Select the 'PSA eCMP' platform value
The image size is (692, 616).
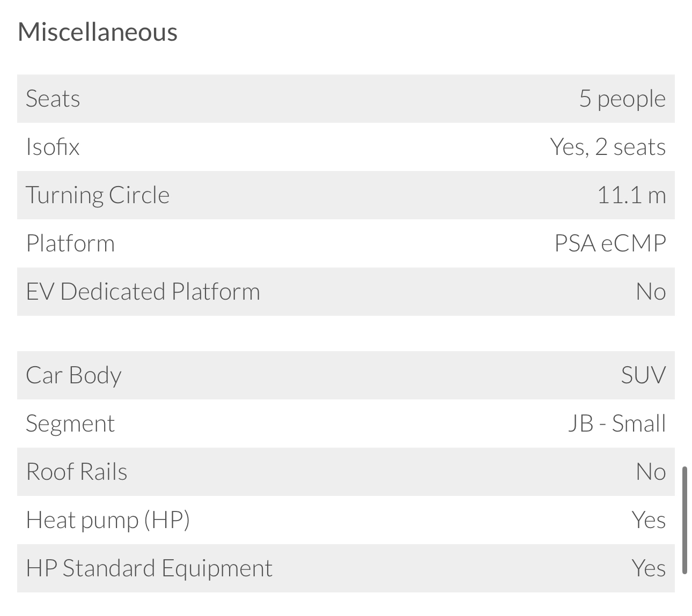(610, 243)
